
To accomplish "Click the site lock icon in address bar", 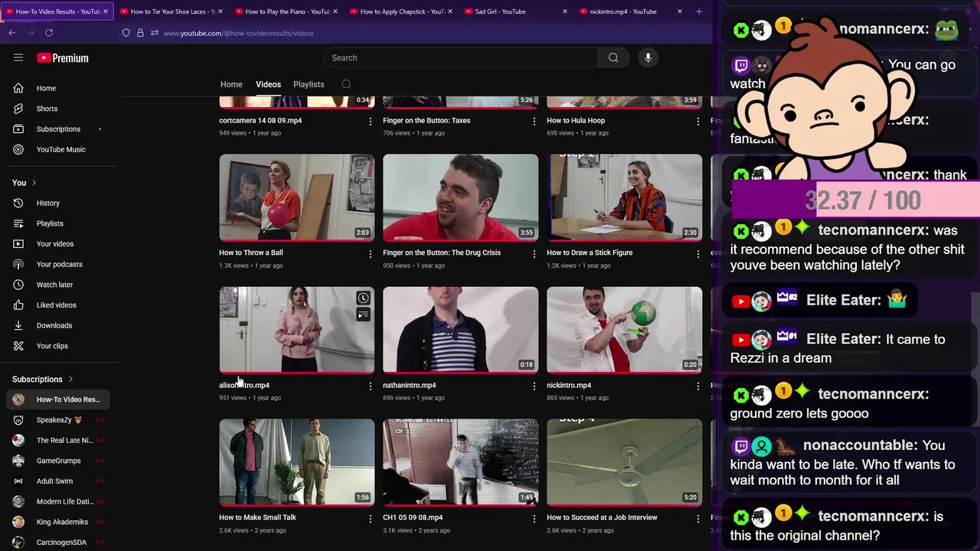I will [x=140, y=33].
